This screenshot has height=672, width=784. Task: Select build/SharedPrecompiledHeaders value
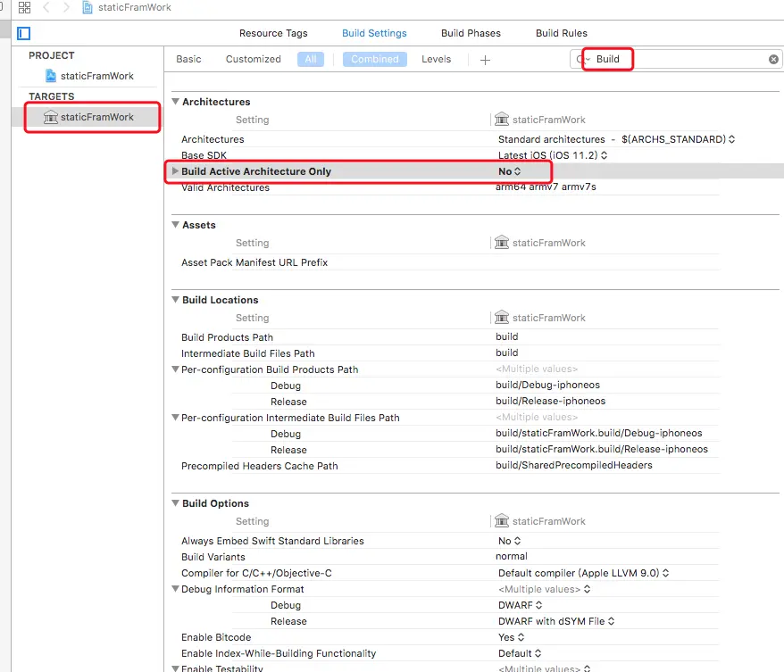574,465
